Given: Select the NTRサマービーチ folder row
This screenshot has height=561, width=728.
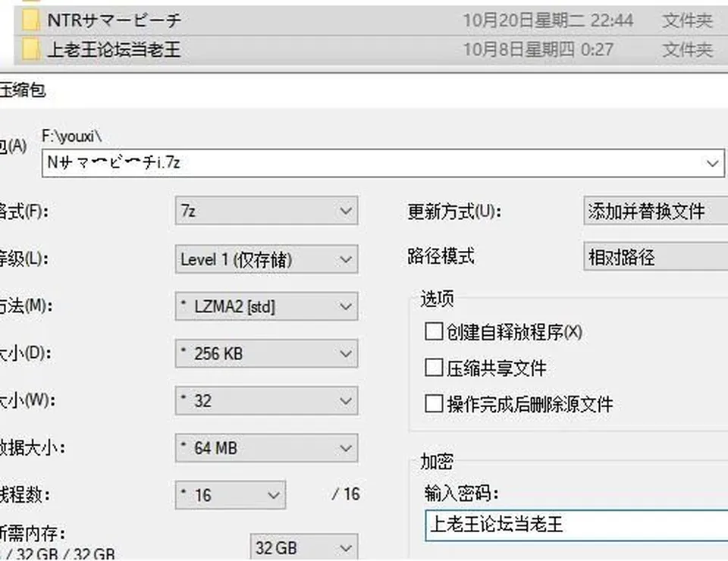Looking at the screenshot, I should [371, 20].
